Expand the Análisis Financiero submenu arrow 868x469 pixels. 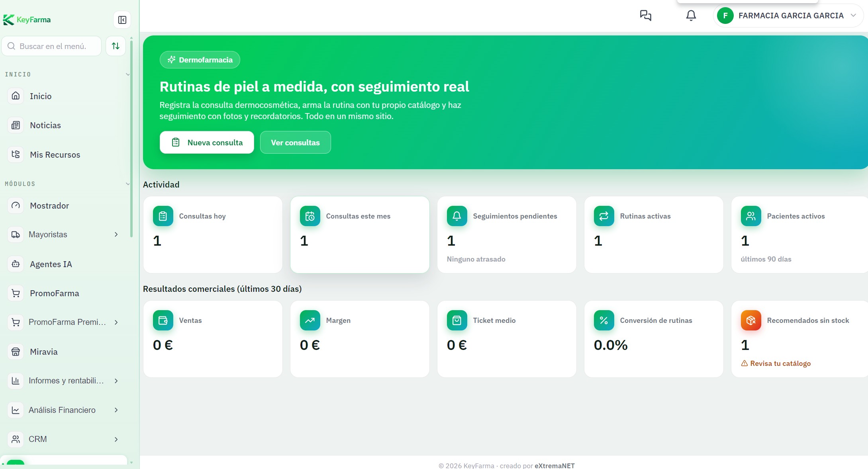[116, 410]
